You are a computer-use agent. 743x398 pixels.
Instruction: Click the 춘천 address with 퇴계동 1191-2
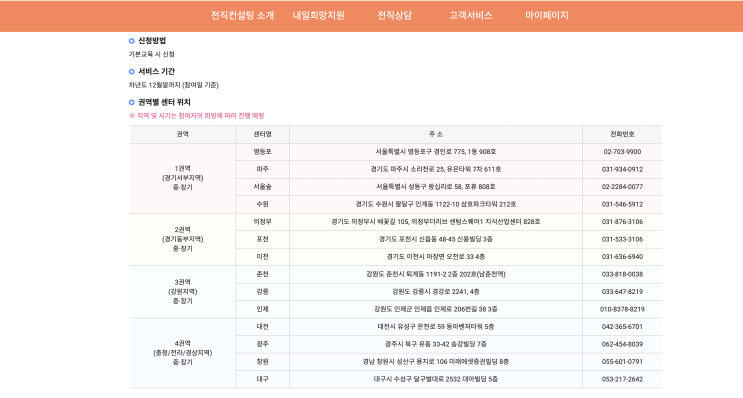point(436,274)
